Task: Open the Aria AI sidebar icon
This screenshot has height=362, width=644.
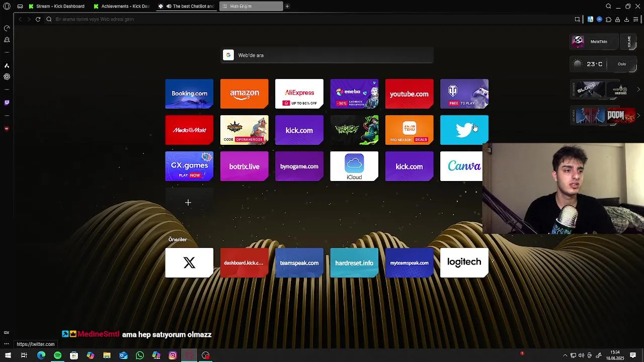Action: point(7,66)
